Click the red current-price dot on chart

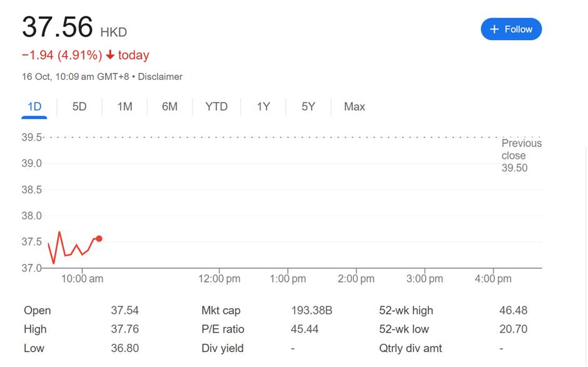[99, 239]
